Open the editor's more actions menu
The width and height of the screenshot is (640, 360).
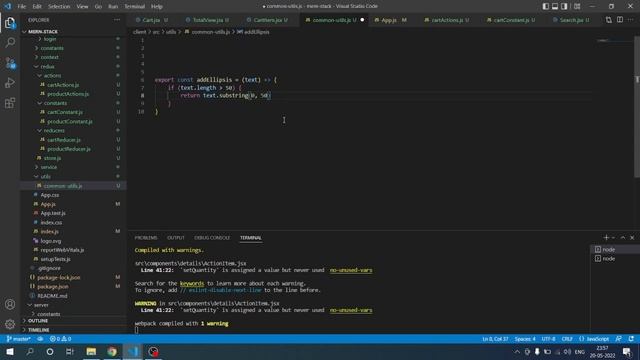point(631,20)
